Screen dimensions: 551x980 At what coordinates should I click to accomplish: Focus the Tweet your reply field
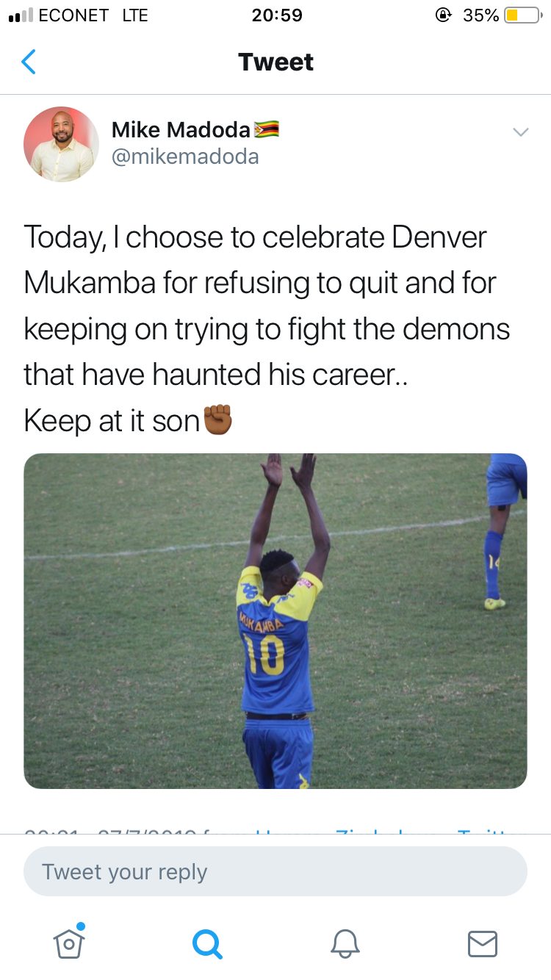275,871
